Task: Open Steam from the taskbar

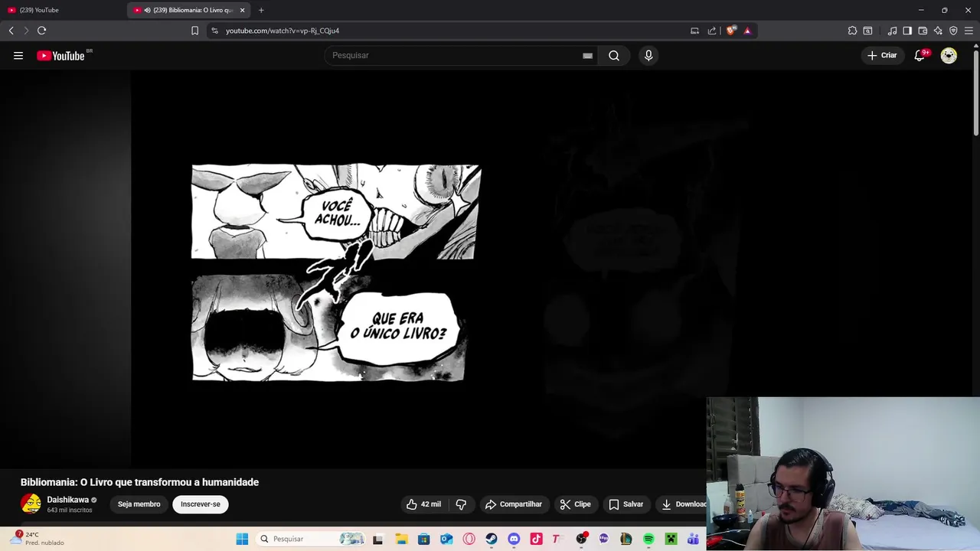Action: tap(491, 539)
